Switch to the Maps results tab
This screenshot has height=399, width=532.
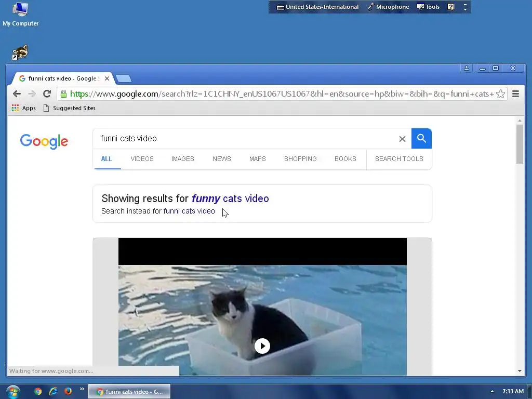click(x=258, y=159)
